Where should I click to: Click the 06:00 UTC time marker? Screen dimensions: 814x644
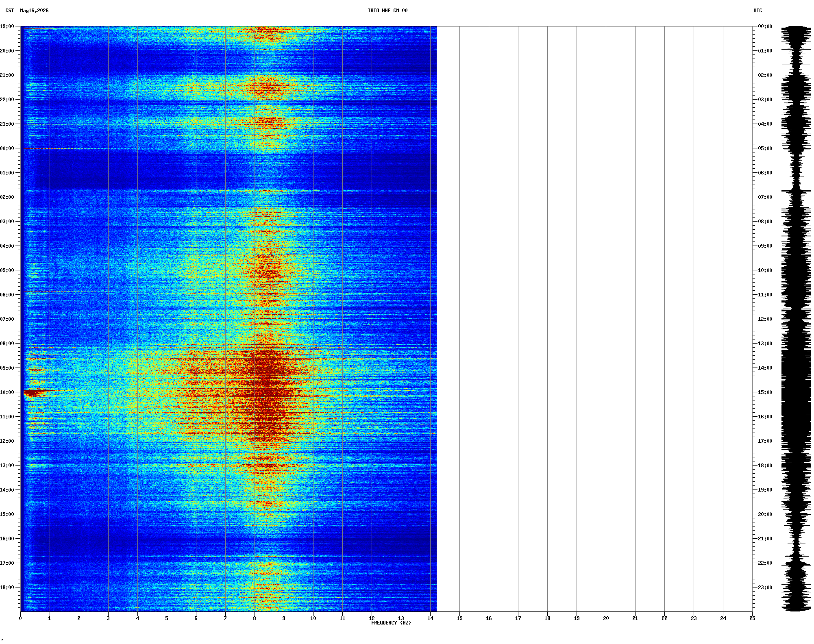click(x=765, y=173)
